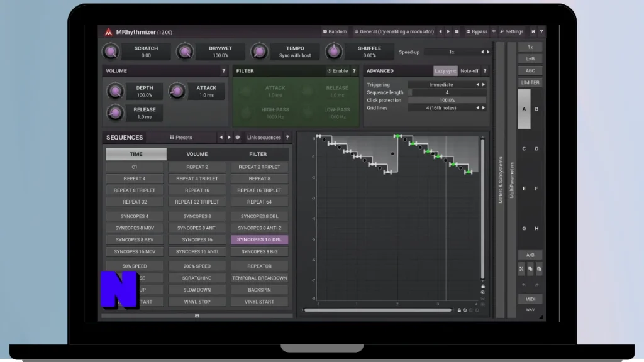Select the Vinyl Stop sequence
Screen dimensions: 644x362
coord(197,302)
